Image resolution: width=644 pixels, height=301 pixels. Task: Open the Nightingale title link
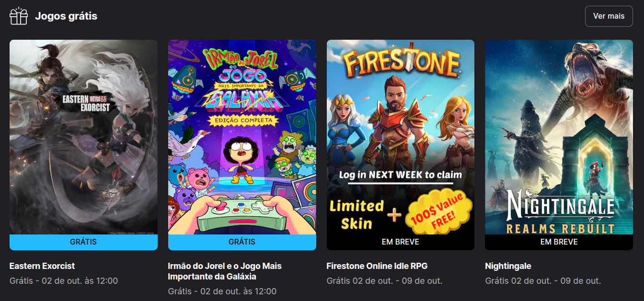click(508, 266)
